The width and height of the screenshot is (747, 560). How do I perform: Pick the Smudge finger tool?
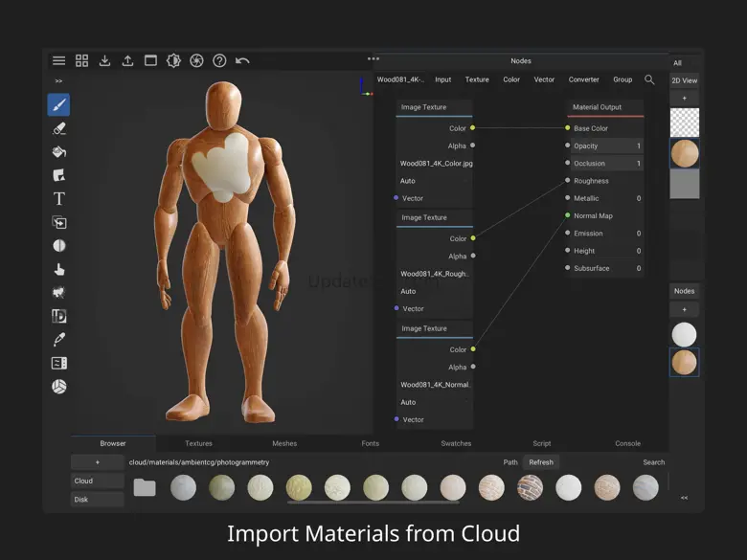pos(58,269)
